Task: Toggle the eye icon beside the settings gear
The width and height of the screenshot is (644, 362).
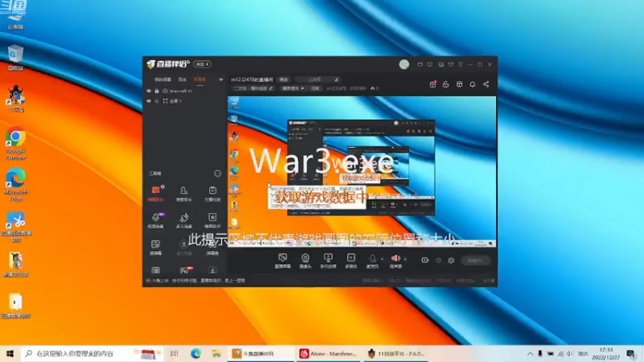Action: [438, 260]
